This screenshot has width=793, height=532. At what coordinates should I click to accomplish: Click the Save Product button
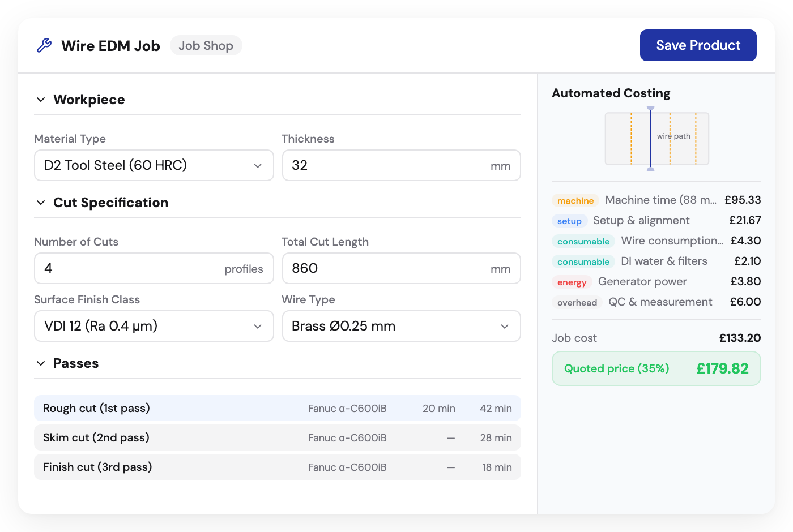click(698, 45)
